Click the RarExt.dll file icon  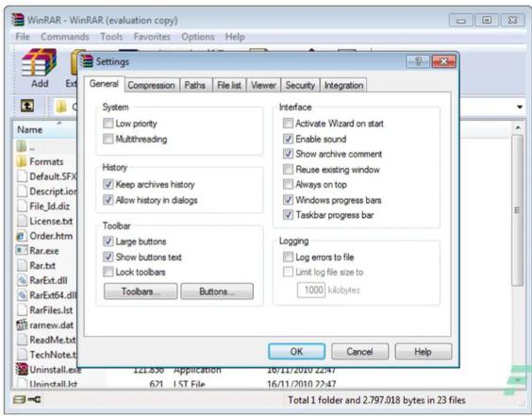(x=22, y=280)
